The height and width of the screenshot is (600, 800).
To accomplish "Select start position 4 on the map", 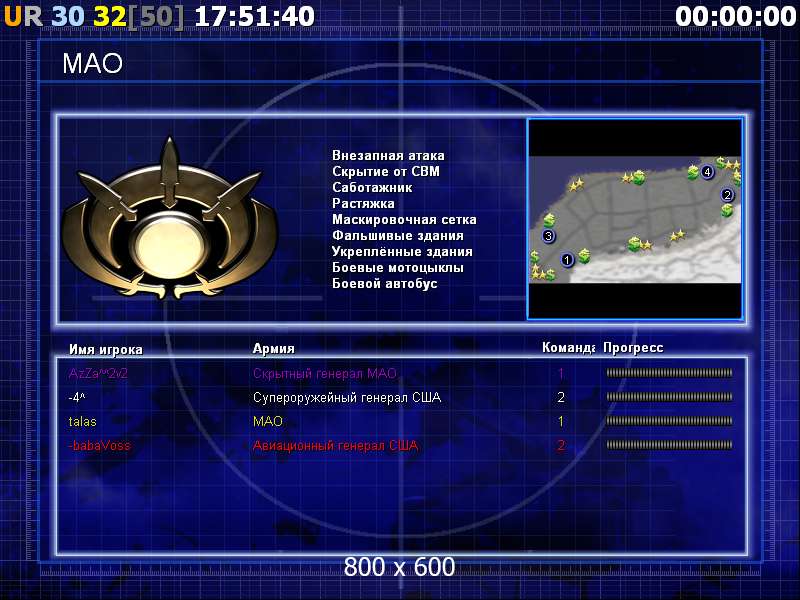I will coord(707,172).
